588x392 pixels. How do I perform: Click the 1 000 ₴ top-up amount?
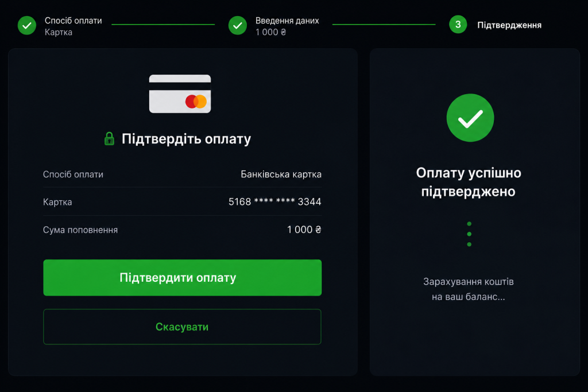click(x=304, y=230)
